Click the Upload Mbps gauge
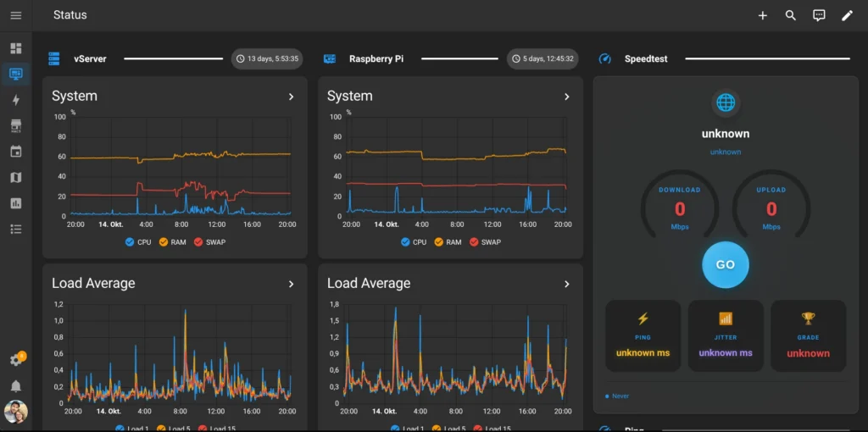The width and height of the screenshot is (868, 432). click(771, 205)
